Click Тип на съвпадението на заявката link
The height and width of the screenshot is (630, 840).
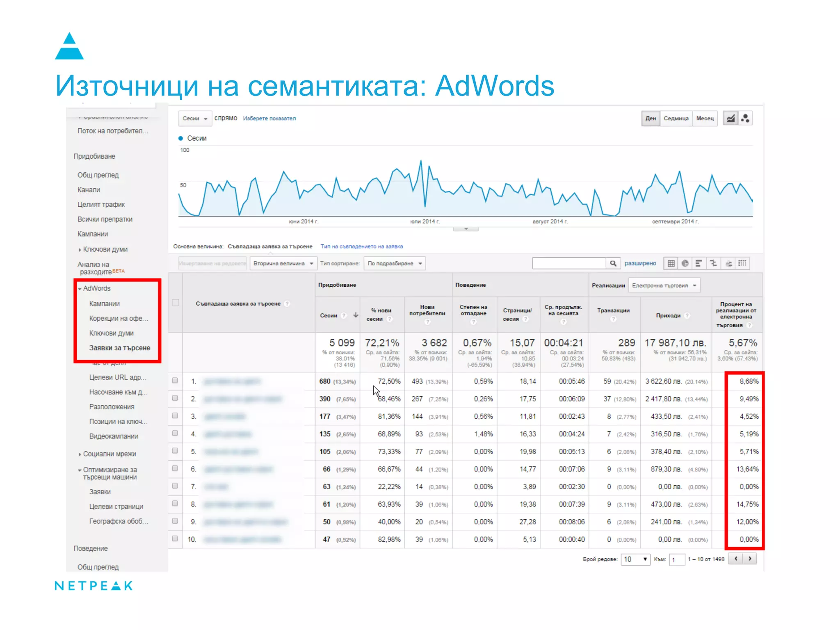361,247
